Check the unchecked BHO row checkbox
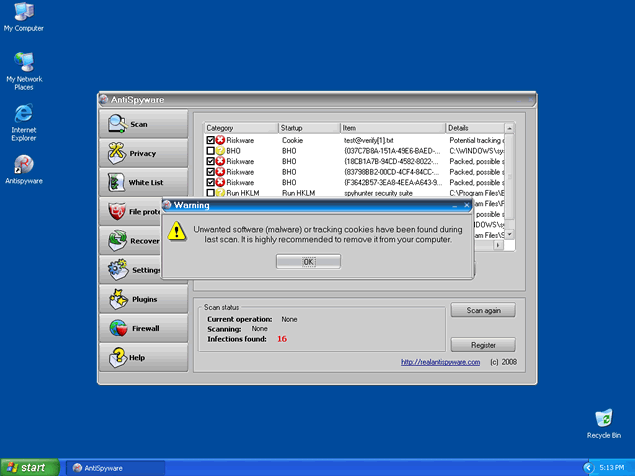Image resolution: width=635 pixels, height=476 pixels. point(210,151)
